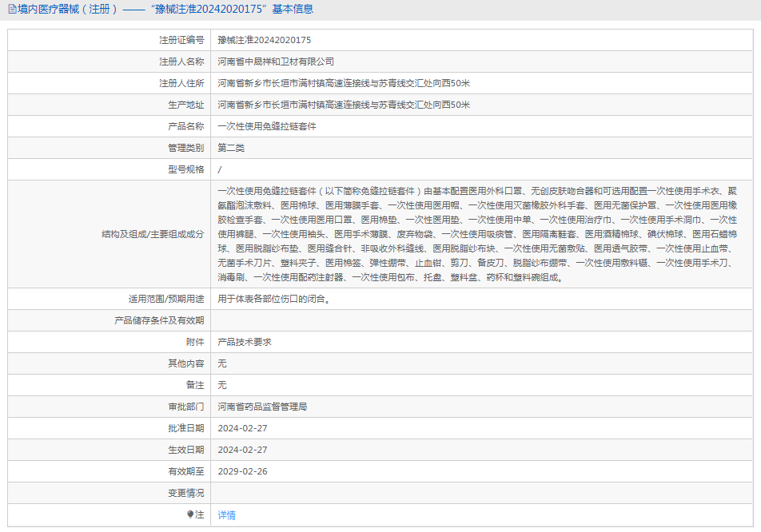Click the 备注 label
This screenshot has width=761, height=532.
coord(195,385)
